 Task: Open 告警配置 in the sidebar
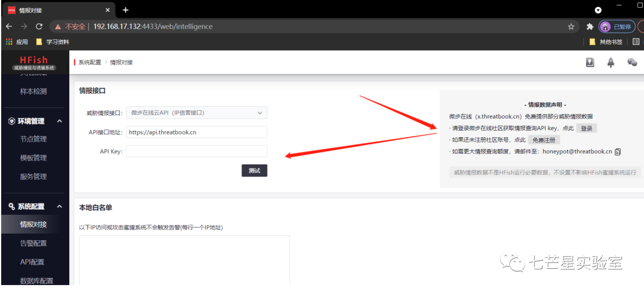click(33, 243)
